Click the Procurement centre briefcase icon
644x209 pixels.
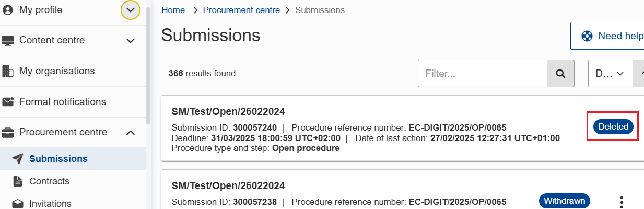pyautogui.click(x=8, y=132)
